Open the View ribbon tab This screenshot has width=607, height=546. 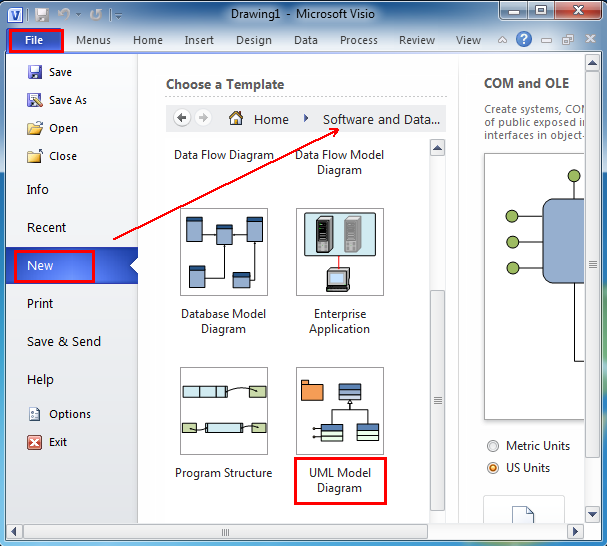468,40
